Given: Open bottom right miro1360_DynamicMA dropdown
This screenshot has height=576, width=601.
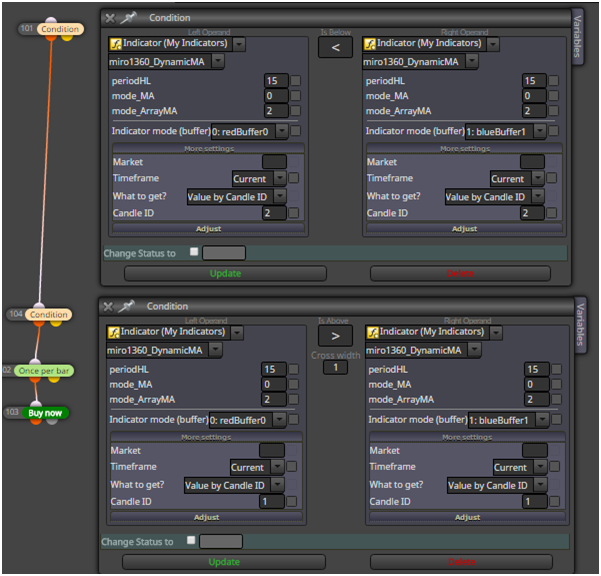Looking at the screenshot, I should [475, 350].
